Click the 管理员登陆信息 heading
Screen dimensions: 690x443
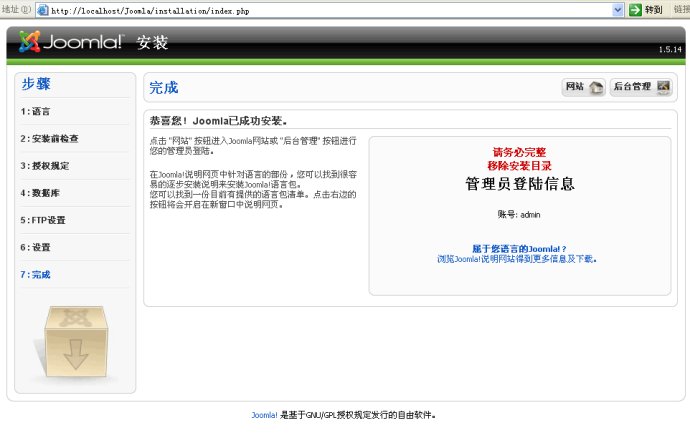(x=520, y=184)
